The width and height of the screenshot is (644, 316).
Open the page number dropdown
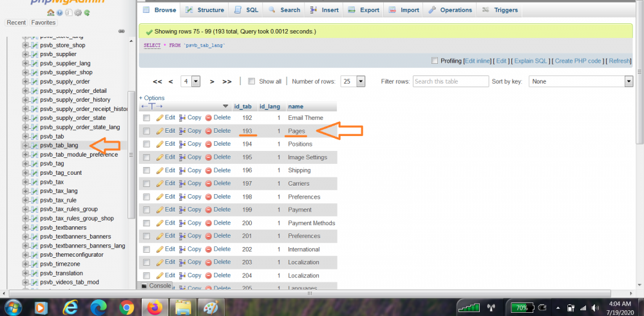point(190,81)
